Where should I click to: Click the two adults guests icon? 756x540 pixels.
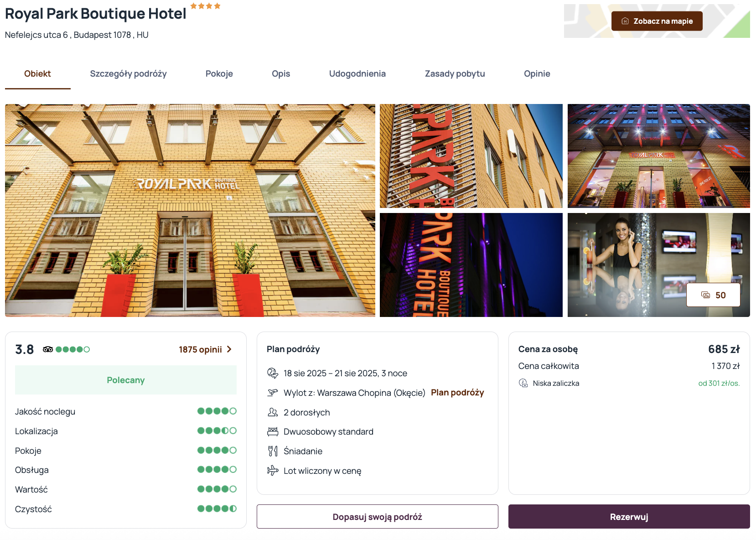coord(273,412)
